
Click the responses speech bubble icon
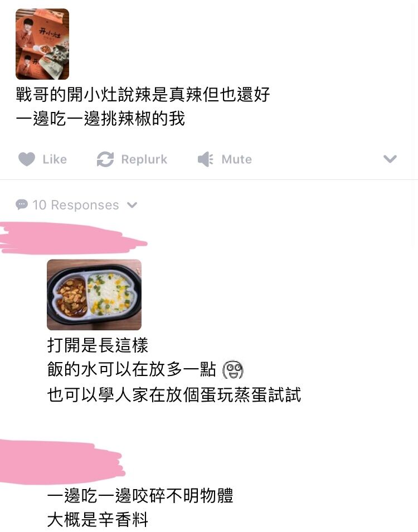[x=22, y=204]
